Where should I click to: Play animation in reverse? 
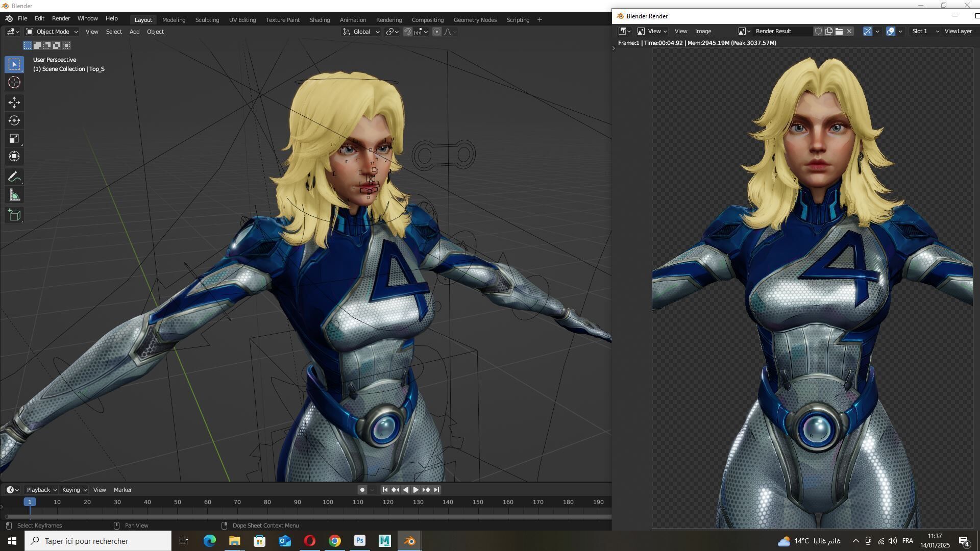(406, 490)
